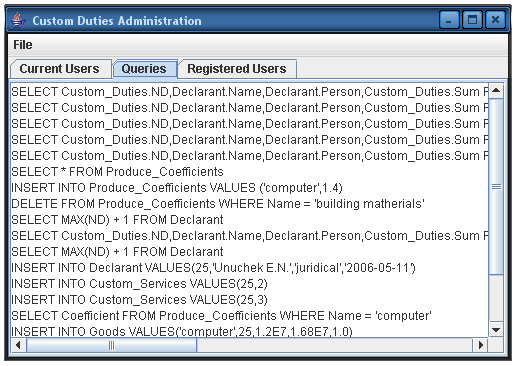Select the SELECT Coefficient FROM Produce_Coefficients line

tap(221, 316)
